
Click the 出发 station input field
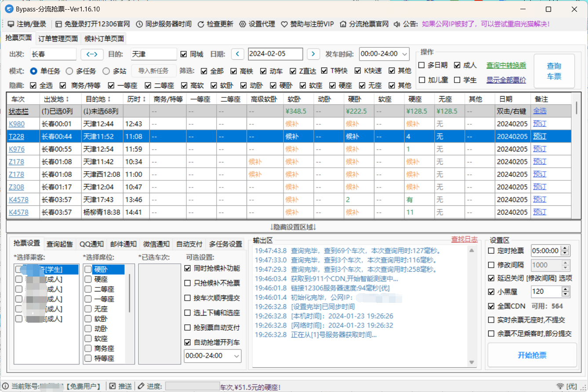[53, 54]
